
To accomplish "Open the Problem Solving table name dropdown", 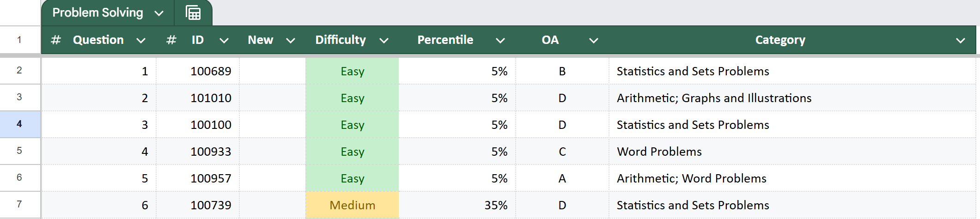I will click(159, 13).
